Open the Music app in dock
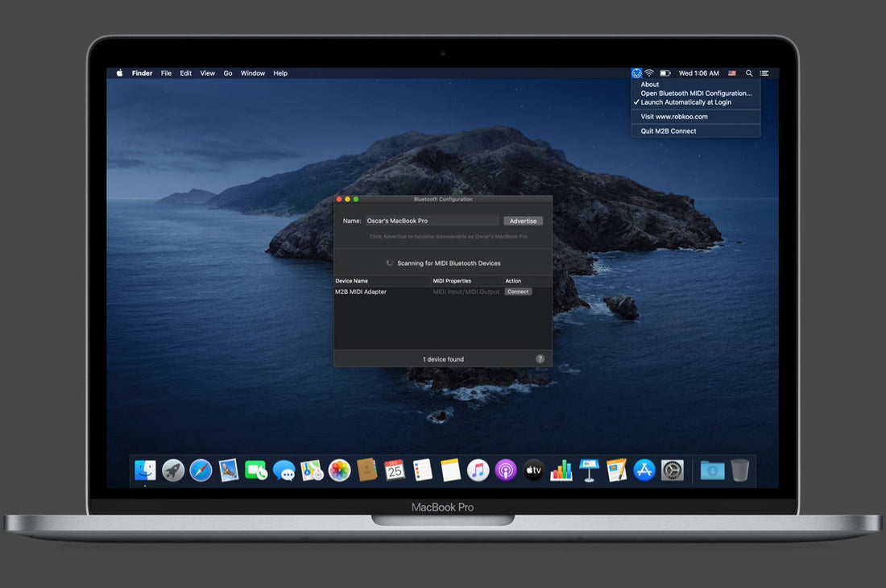This screenshot has width=886, height=588. (478, 470)
